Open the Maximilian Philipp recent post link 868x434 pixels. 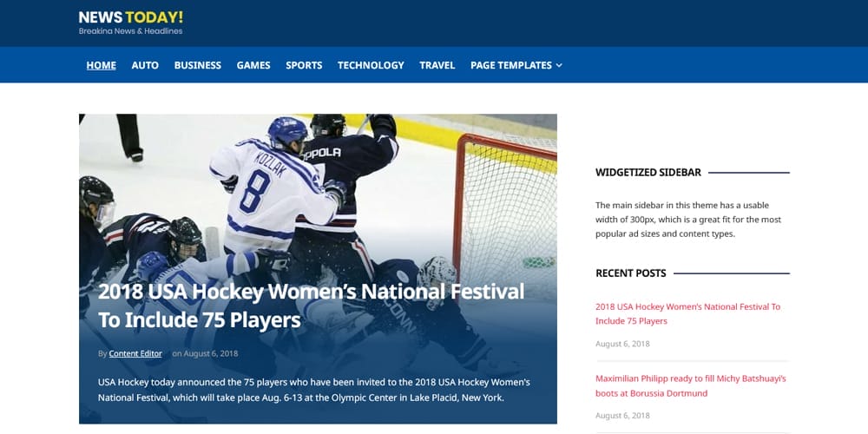pos(691,386)
